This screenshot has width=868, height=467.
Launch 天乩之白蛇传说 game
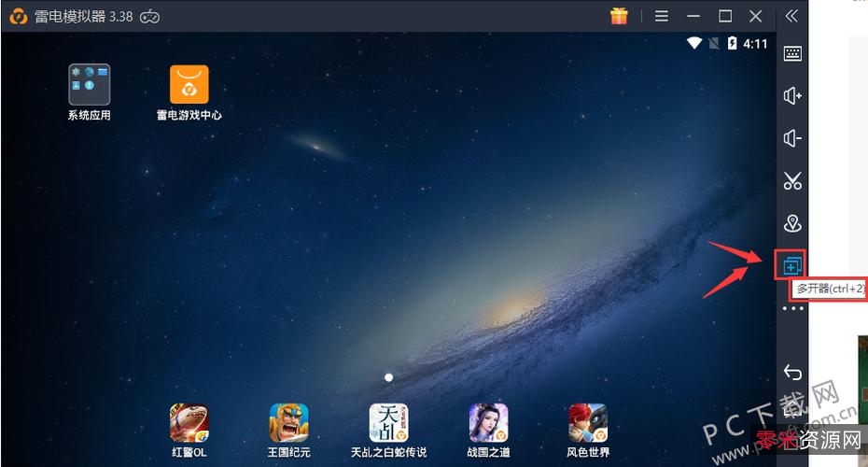click(x=388, y=423)
